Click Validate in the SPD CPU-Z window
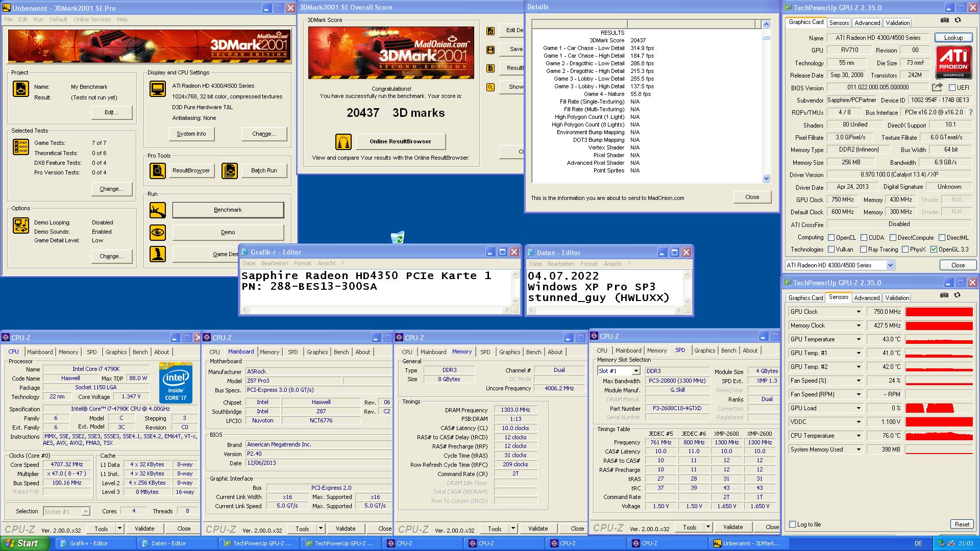The width and height of the screenshot is (980, 551). point(732,527)
